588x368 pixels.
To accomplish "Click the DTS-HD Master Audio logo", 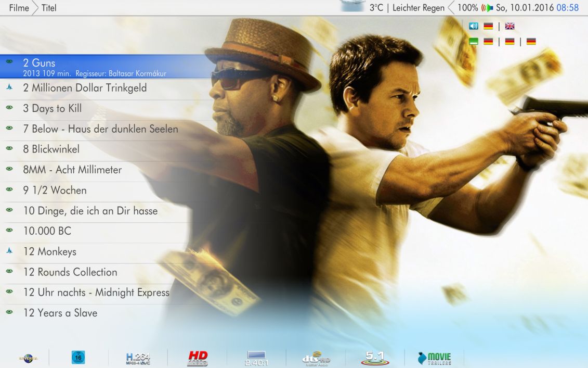I will click(x=316, y=359).
